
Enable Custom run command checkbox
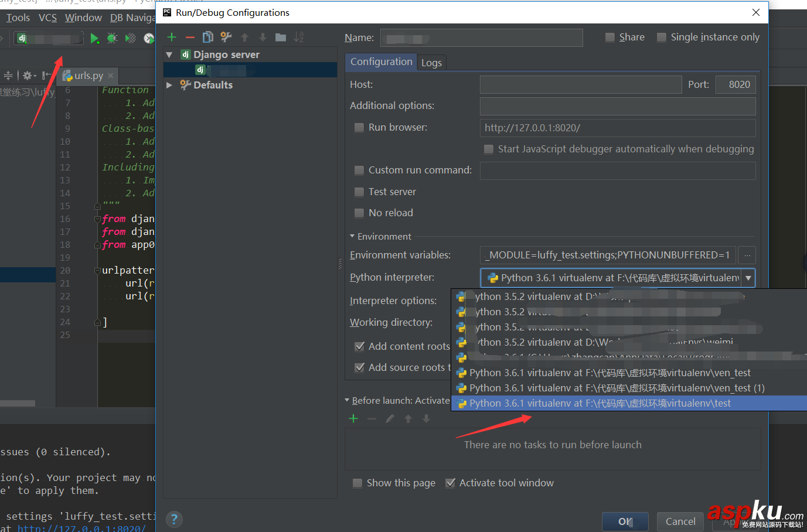point(359,170)
